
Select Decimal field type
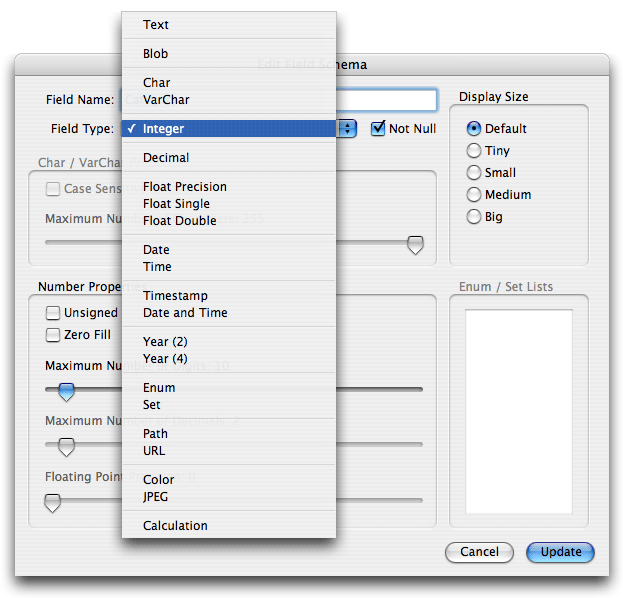coord(229,158)
